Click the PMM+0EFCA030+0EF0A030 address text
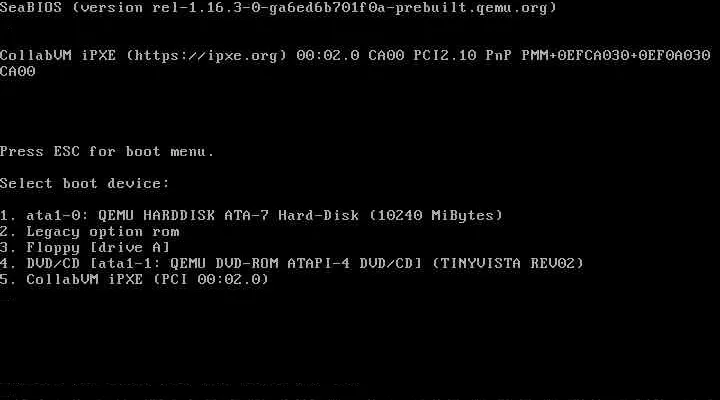720x400 pixels. 616,56
